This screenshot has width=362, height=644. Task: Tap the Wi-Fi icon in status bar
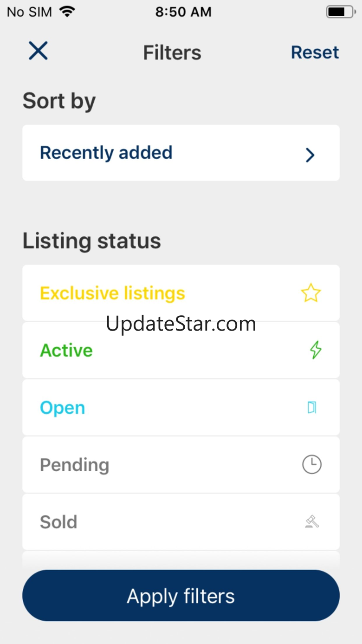pyautogui.click(x=67, y=12)
